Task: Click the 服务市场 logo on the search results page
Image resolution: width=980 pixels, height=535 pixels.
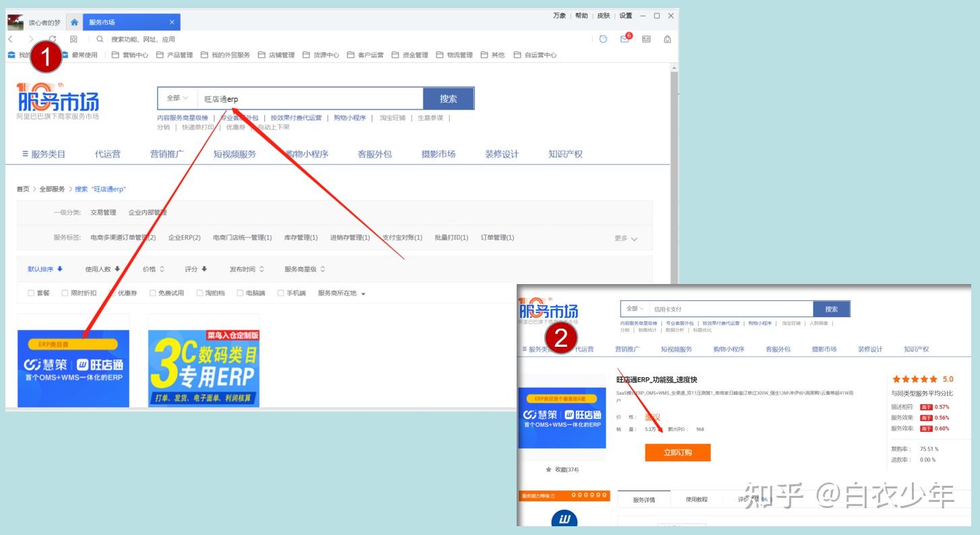Action: point(58,101)
